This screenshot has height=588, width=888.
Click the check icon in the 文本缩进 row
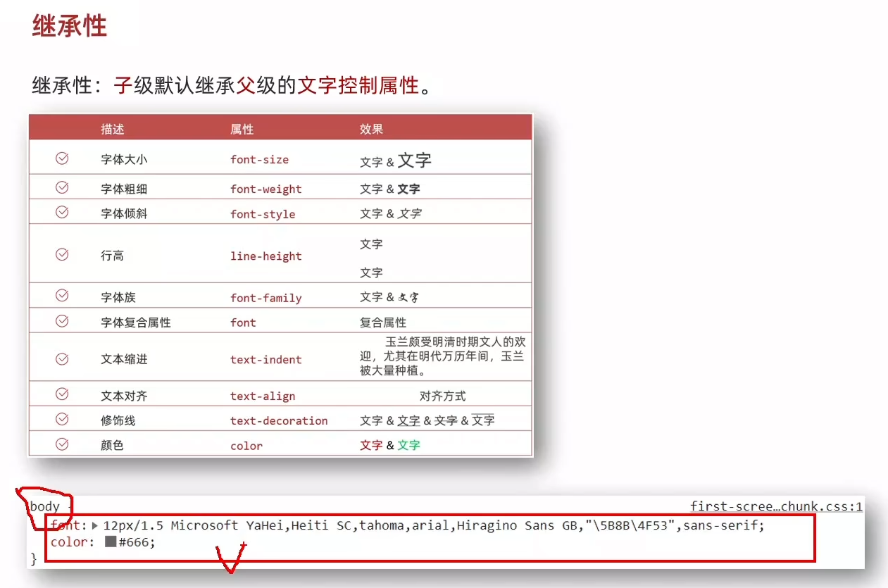tap(62, 358)
